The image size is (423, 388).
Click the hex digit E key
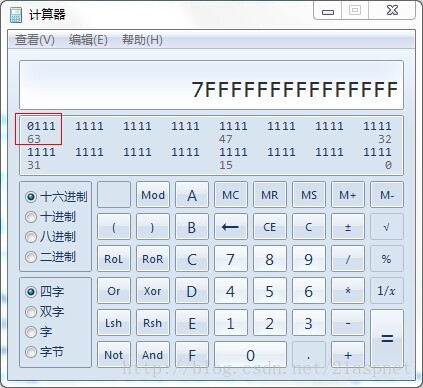click(x=192, y=323)
